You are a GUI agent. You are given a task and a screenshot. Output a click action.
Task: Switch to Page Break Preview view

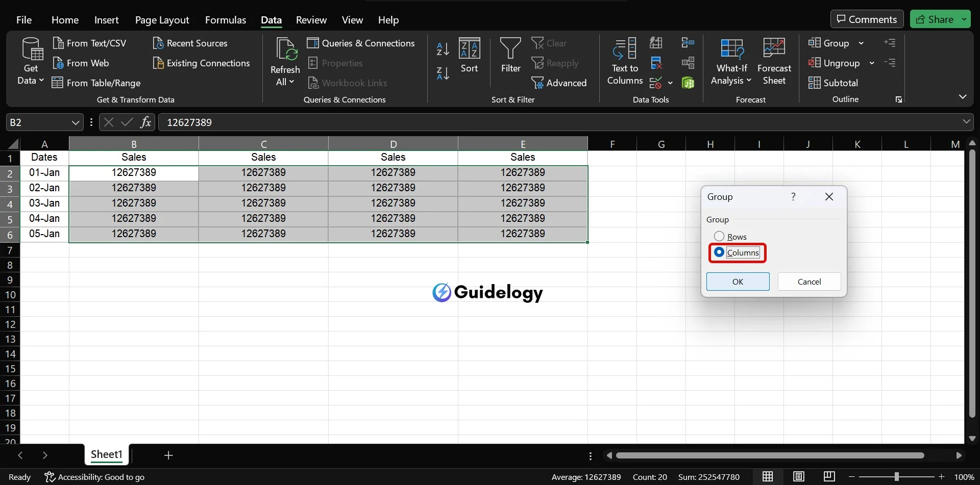pyautogui.click(x=829, y=477)
